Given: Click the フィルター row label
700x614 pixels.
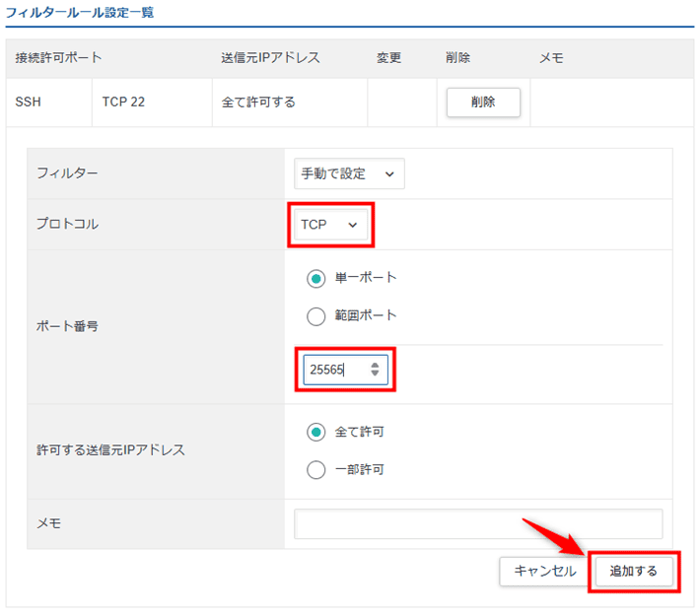Looking at the screenshot, I should [67, 173].
